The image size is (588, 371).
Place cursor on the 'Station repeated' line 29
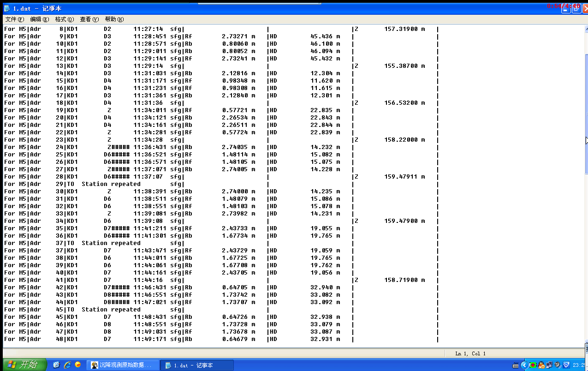tap(111, 184)
